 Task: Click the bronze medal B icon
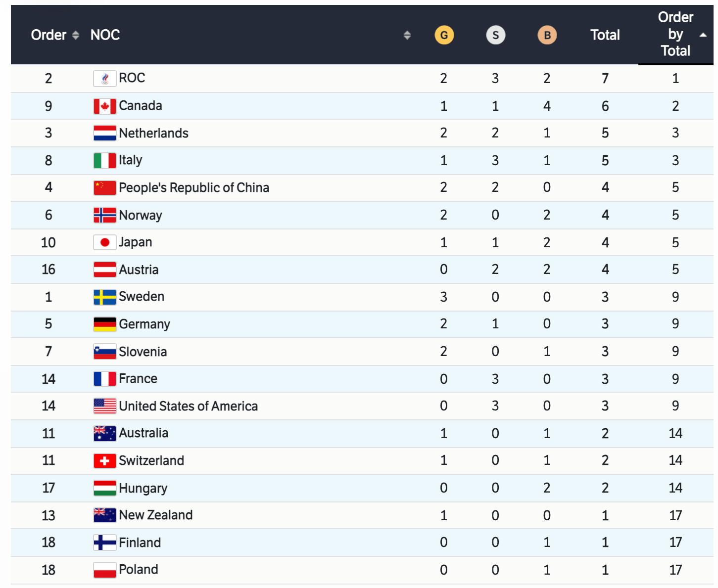click(547, 35)
